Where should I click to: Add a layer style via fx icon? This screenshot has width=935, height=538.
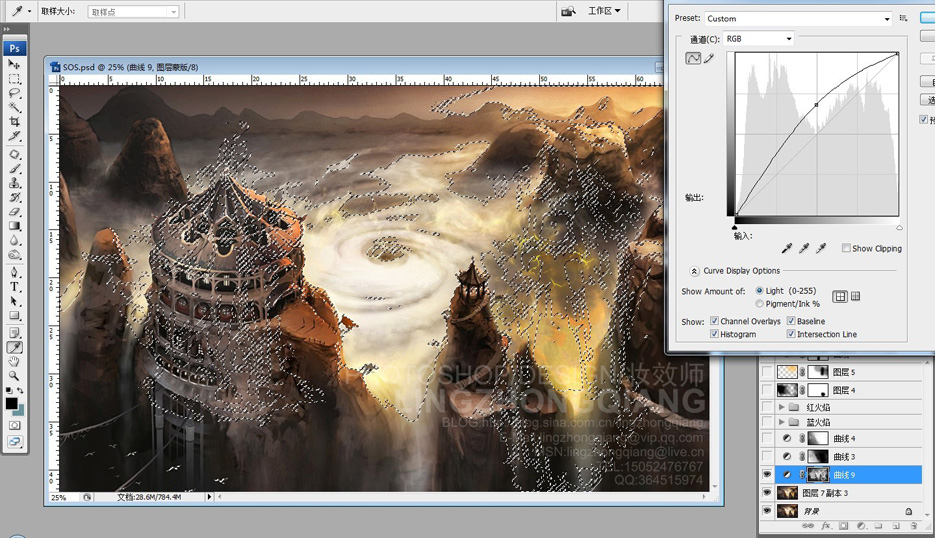[x=826, y=526]
